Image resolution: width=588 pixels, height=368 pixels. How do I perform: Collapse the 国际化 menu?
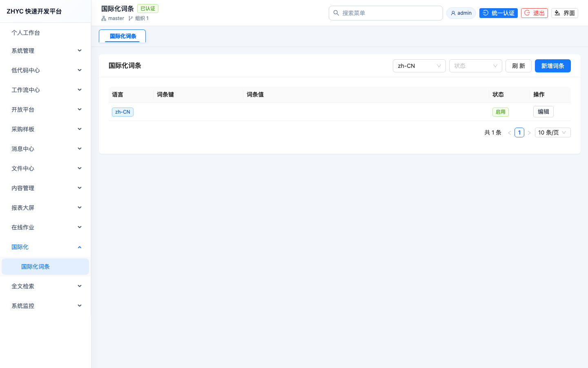45,247
